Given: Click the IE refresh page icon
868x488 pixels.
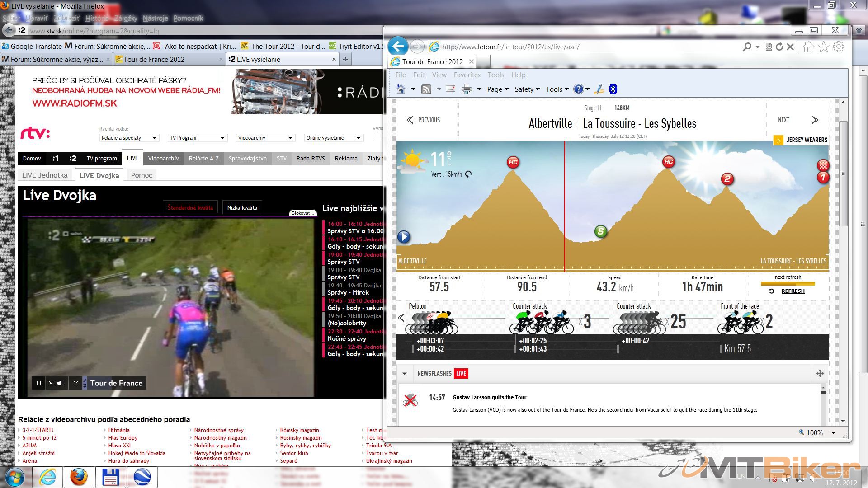Looking at the screenshot, I should (779, 47).
